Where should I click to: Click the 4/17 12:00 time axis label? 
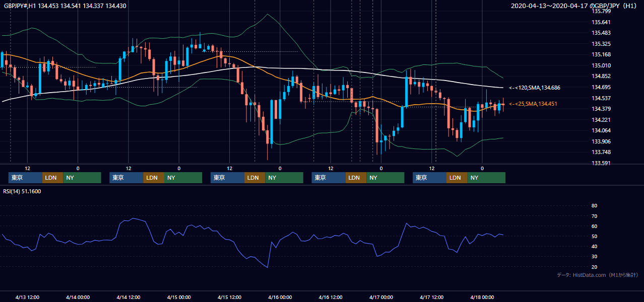[432, 297]
